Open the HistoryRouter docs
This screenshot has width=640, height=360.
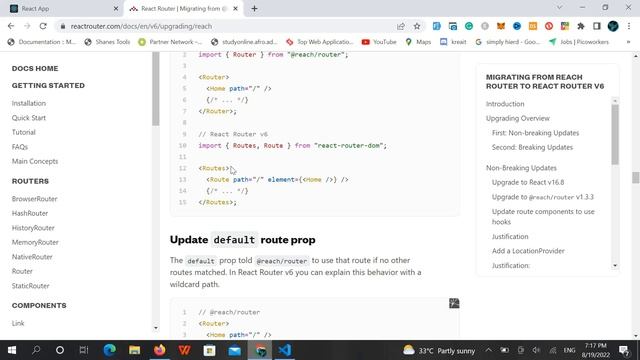tap(33, 228)
